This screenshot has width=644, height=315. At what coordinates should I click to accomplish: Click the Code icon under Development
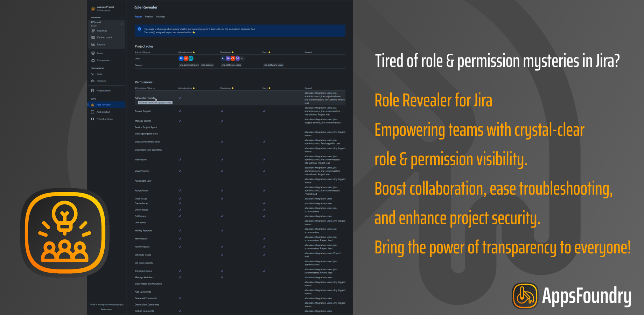pos(93,74)
